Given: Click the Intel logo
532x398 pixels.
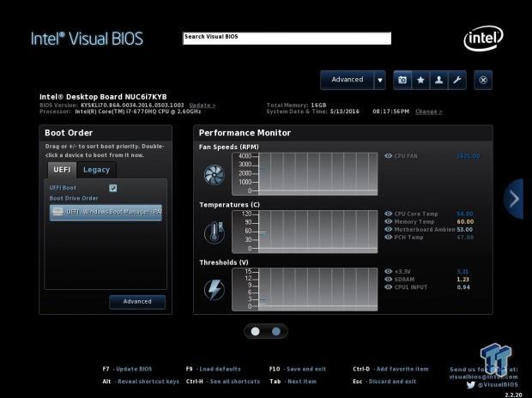Looking at the screenshot, I should click(483, 39).
